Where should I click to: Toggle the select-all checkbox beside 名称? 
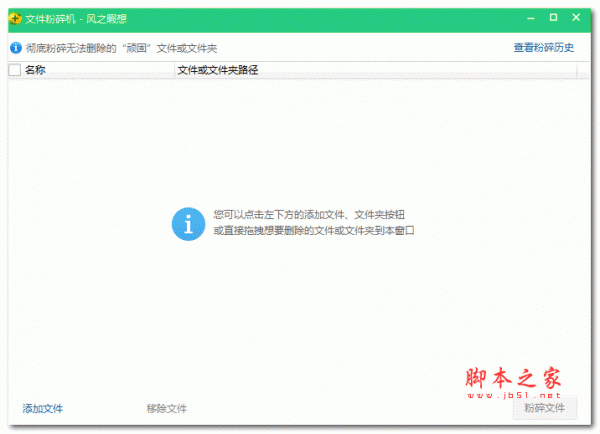pos(15,70)
